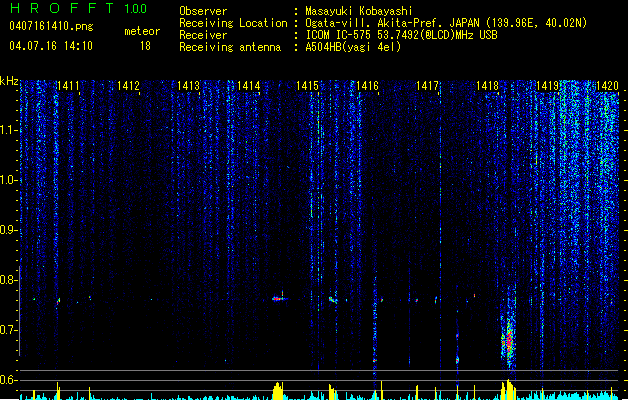
Task: Click the 0.8 frequency axis label
Action: click(x=8, y=280)
